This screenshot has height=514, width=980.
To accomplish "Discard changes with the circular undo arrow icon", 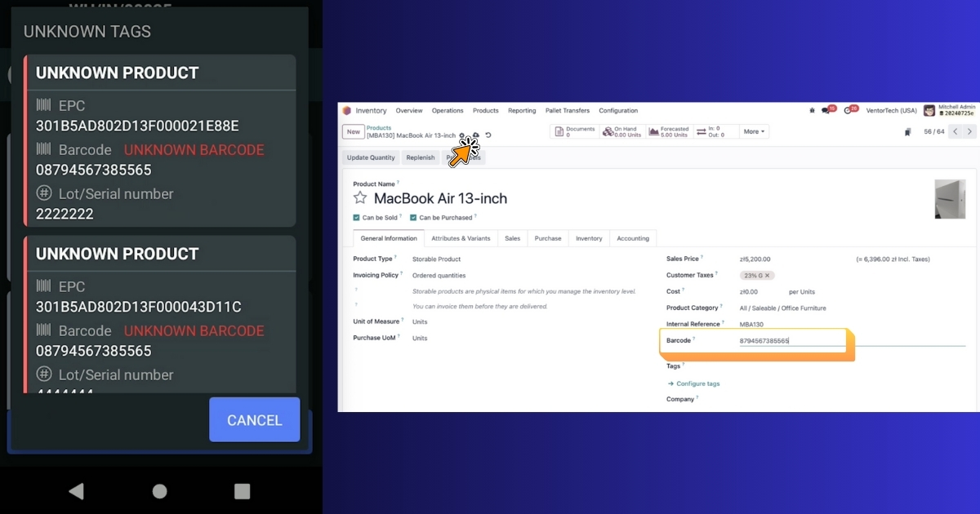I will coord(489,136).
